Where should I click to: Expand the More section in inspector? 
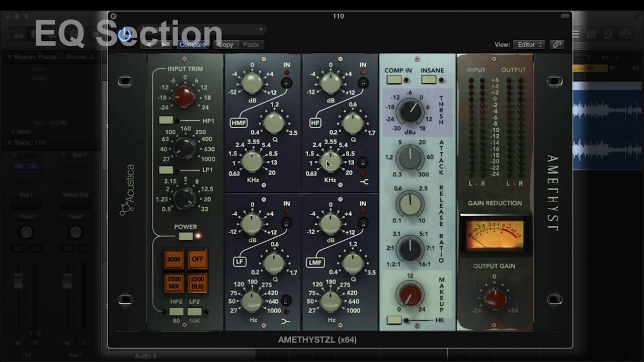pos(14,132)
